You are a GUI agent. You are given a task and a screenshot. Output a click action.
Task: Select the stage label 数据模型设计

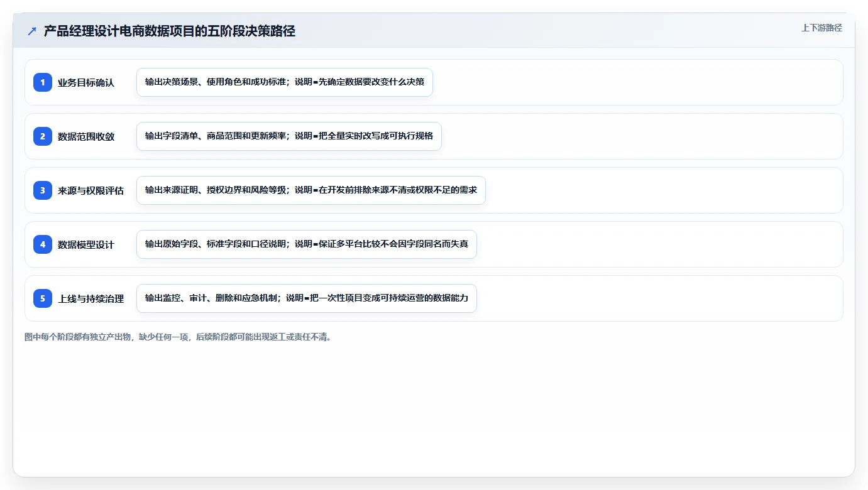click(86, 244)
